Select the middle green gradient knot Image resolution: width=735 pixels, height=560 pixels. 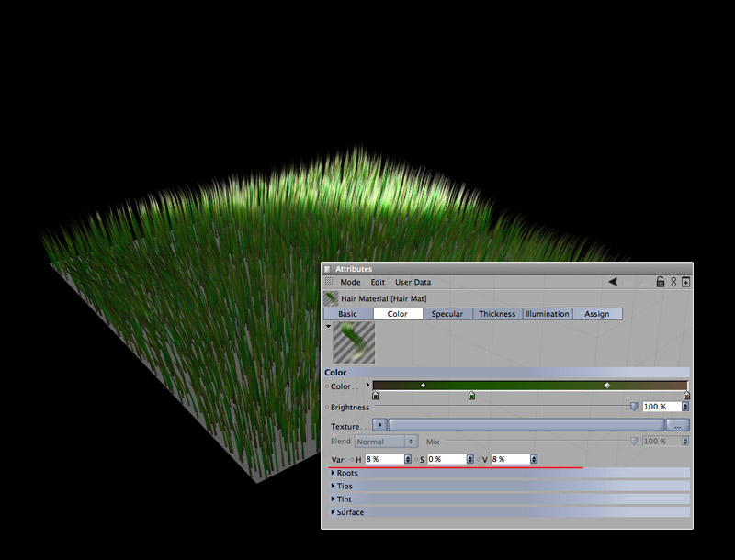[471, 396]
